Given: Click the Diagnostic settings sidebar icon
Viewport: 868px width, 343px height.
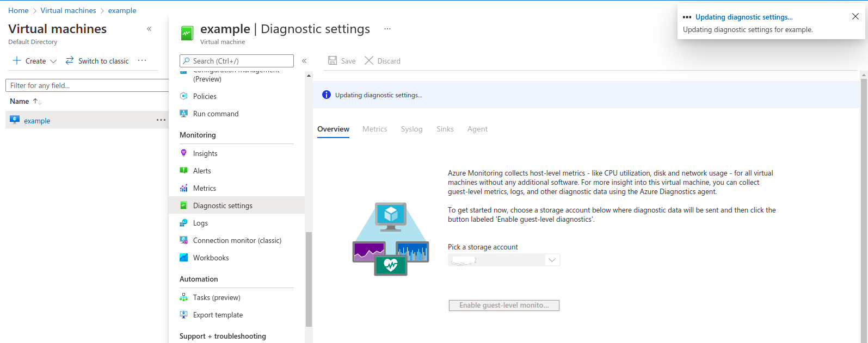Looking at the screenshot, I should (184, 205).
